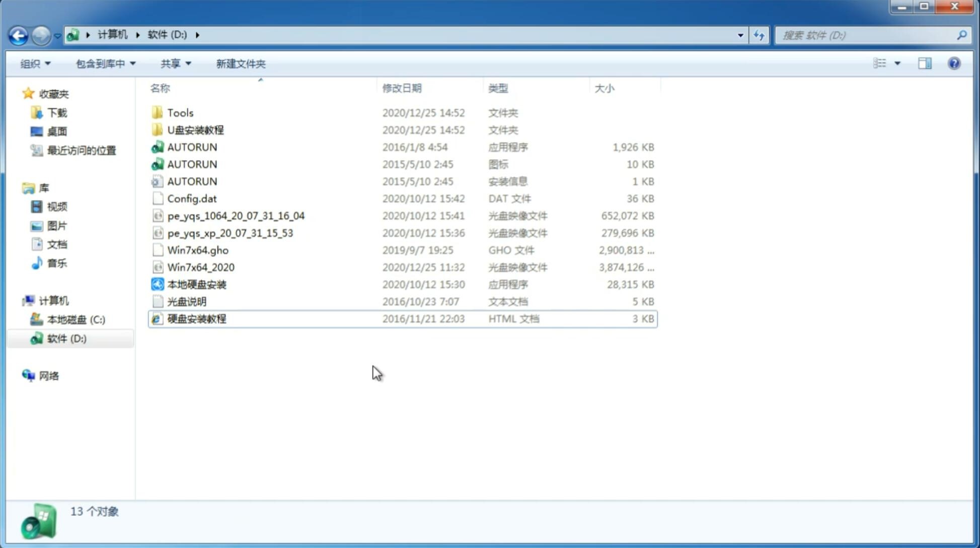Open the U盘安装教程 folder
This screenshot has width=980, height=548.
point(194,129)
